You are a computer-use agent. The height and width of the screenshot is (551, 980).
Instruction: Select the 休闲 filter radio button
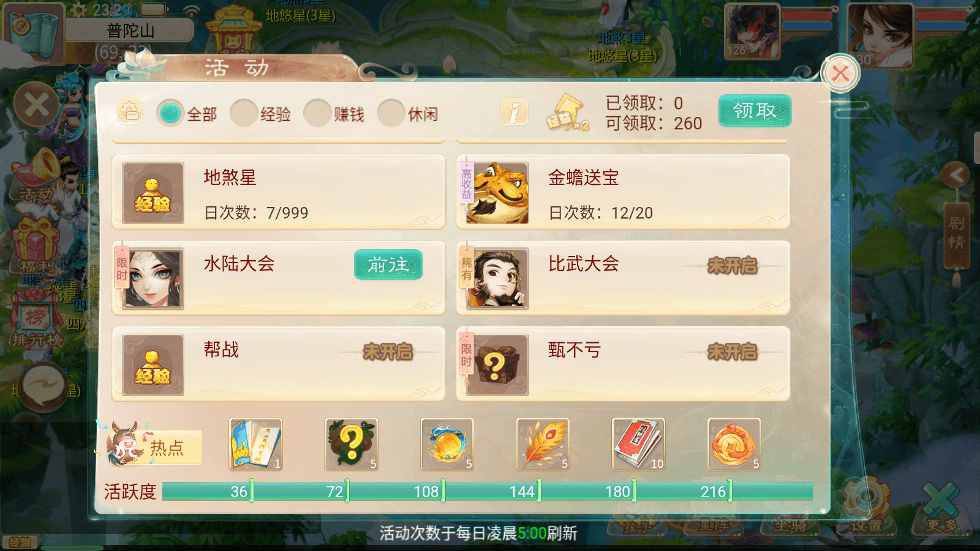click(x=391, y=113)
